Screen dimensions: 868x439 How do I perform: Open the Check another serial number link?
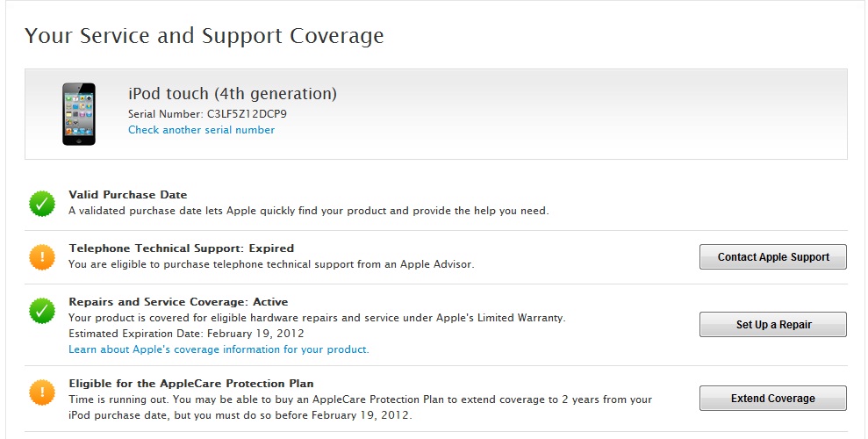coord(201,130)
